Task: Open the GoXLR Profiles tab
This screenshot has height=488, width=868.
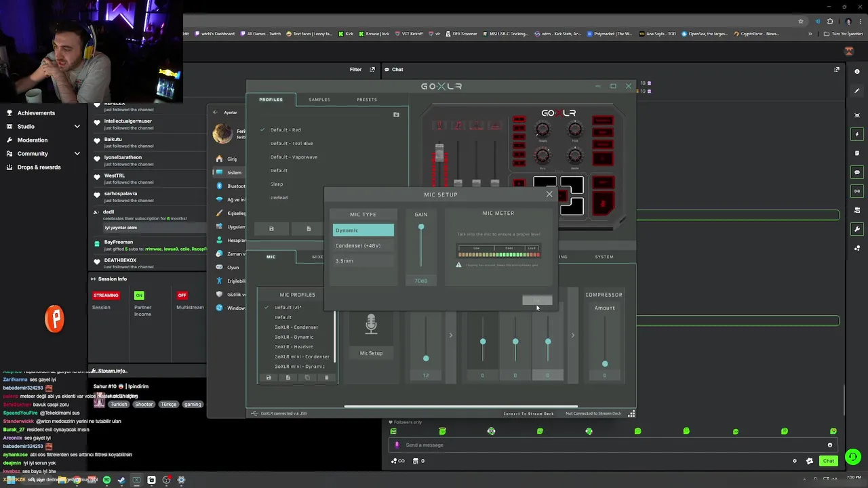Action: tap(271, 100)
